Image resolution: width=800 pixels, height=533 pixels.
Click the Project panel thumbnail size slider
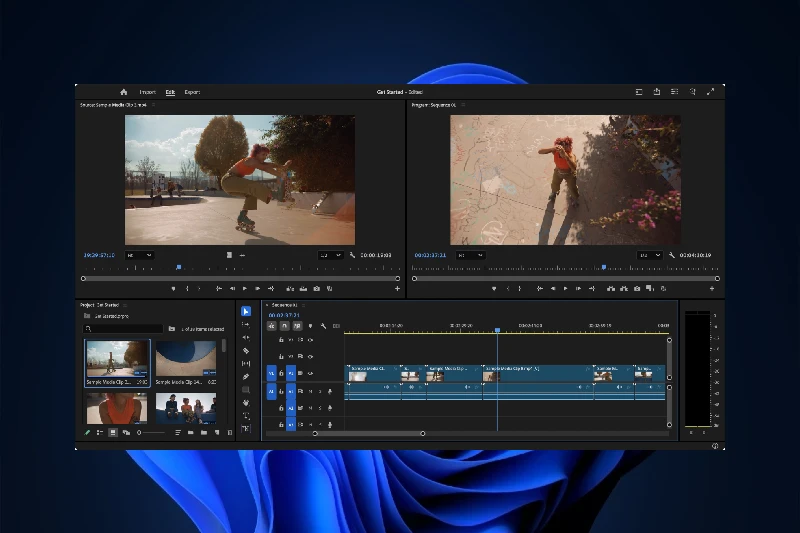pyautogui.click(x=150, y=433)
